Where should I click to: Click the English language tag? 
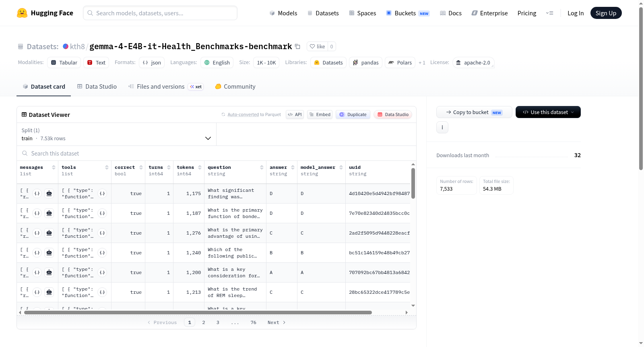[x=217, y=62]
